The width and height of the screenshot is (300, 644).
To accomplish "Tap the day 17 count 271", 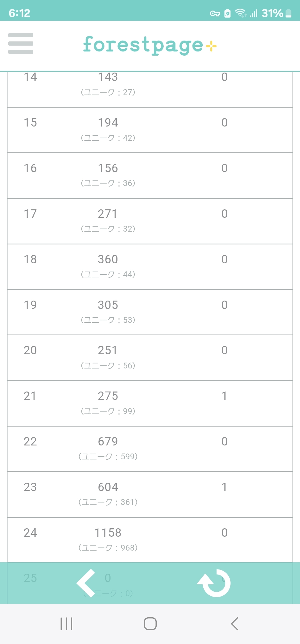I will point(108,214).
